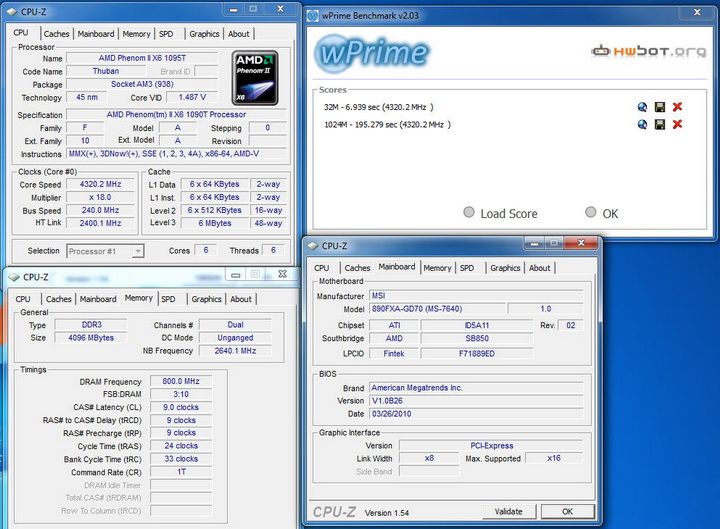720x529 pixels.
Task: Open About tab in top CPU-Z window
Action: pyautogui.click(x=239, y=34)
